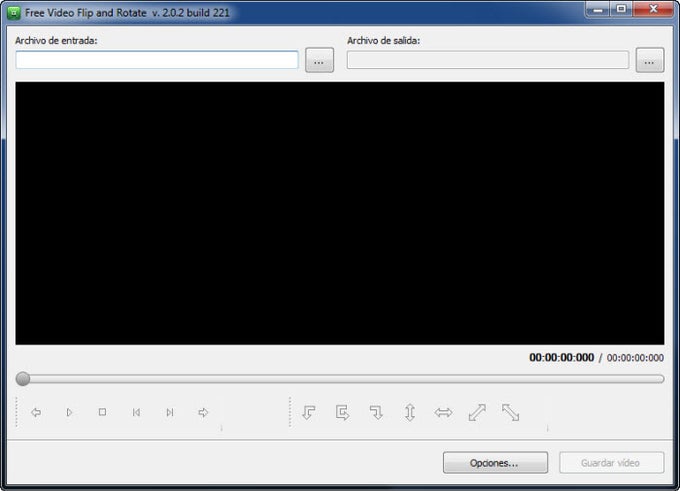Rotate video 180 degrees

pyautogui.click(x=343, y=412)
